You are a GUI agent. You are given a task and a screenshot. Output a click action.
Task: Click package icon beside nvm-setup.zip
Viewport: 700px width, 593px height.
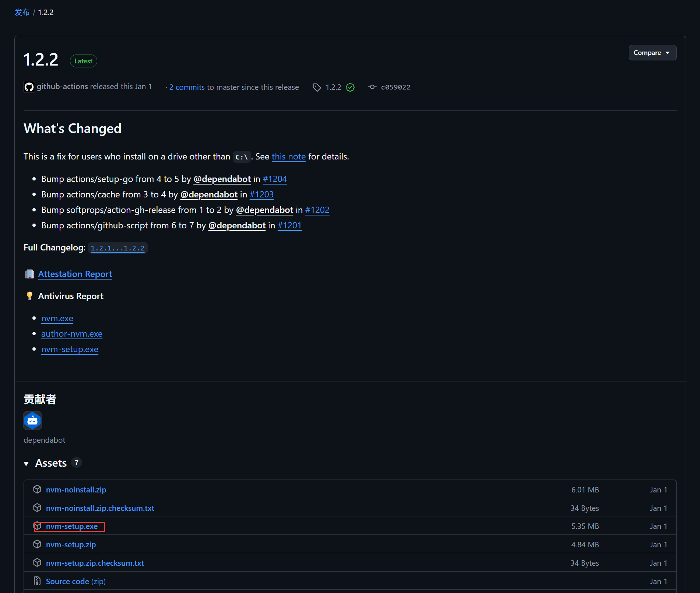point(37,544)
